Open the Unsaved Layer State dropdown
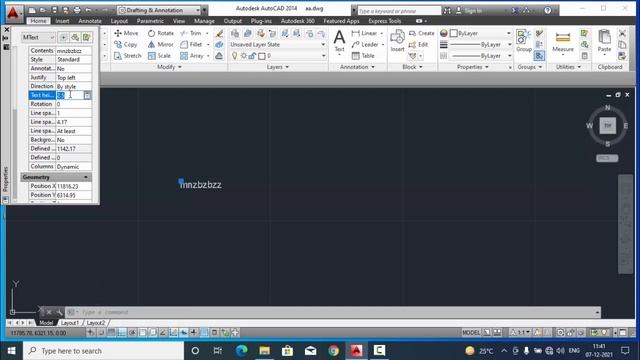The width and height of the screenshot is (640, 360). 278,44
